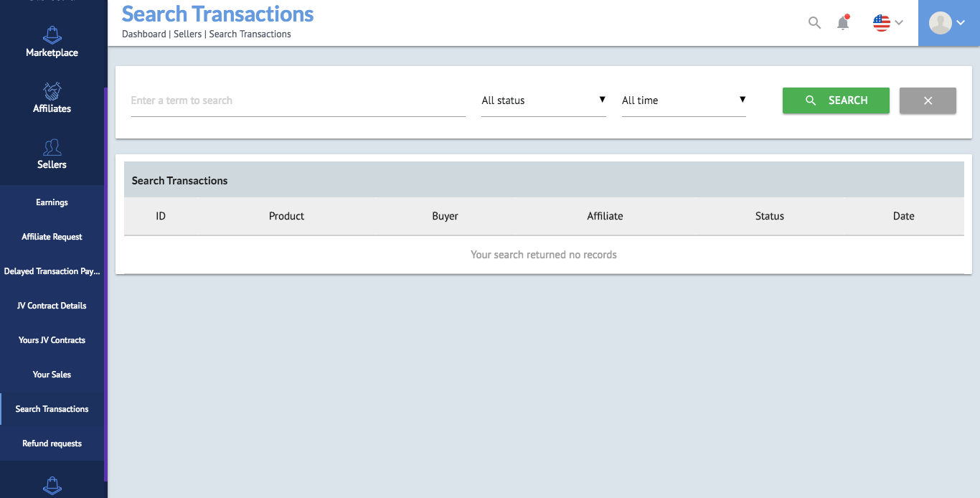This screenshot has width=980, height=498.
Task: Click the Search Transactions page title
Action: [217, 14]
